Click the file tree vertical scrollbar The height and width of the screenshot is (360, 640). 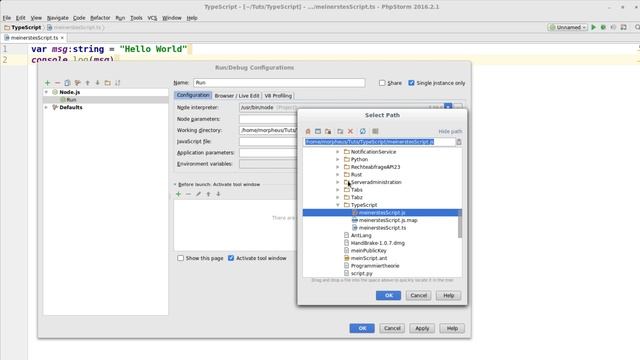tap(460, 224)
